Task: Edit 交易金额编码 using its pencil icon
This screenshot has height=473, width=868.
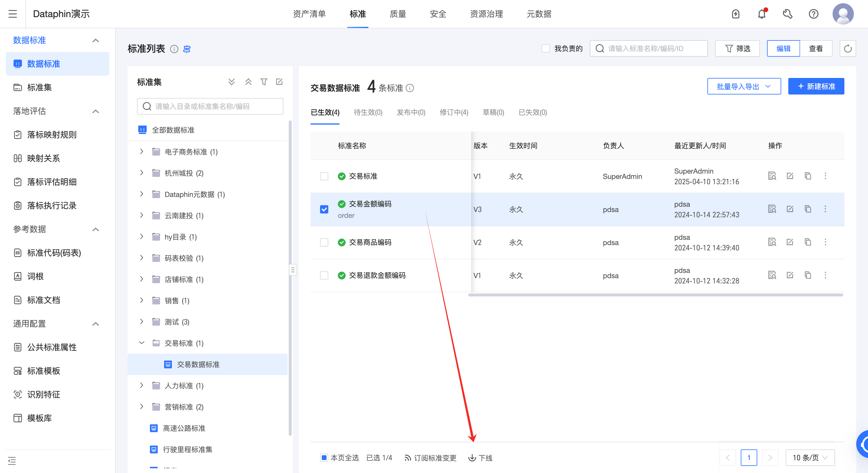Action: point(790,209)
